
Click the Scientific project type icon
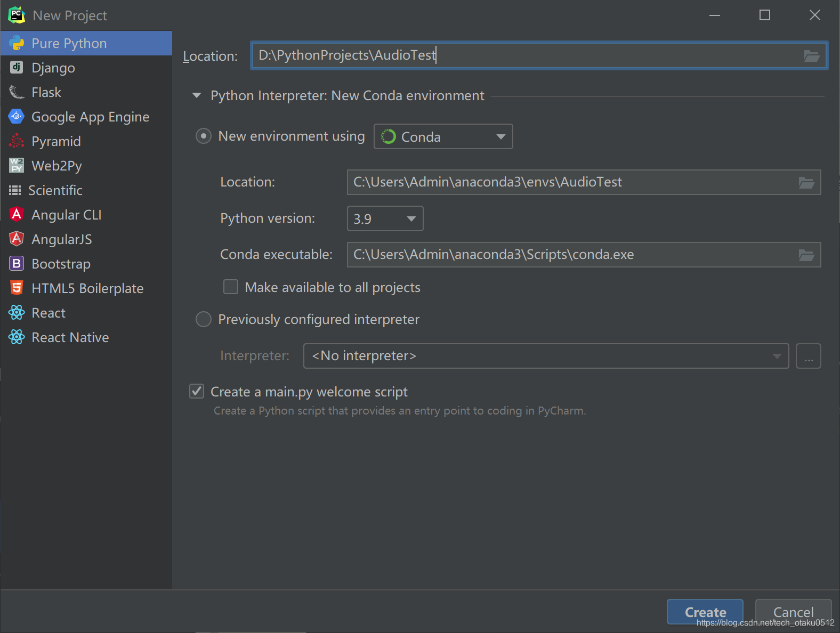pos(15,190)
